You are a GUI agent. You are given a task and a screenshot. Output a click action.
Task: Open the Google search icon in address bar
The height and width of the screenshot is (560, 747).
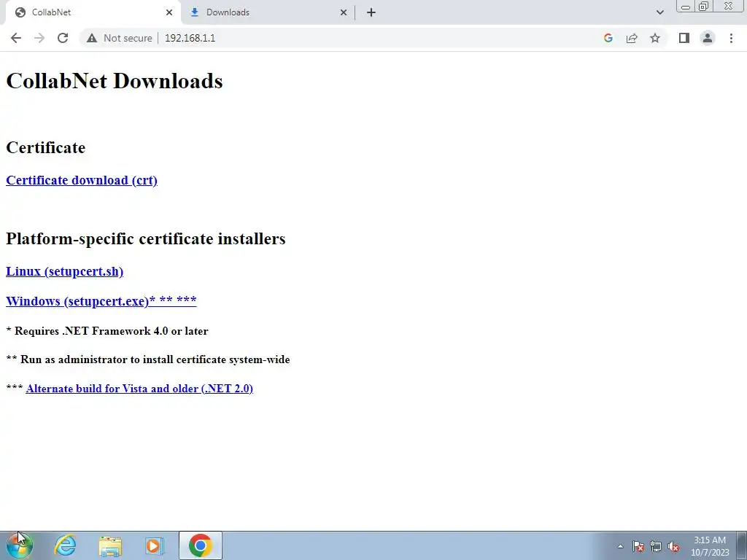click(x=608, y=38)
